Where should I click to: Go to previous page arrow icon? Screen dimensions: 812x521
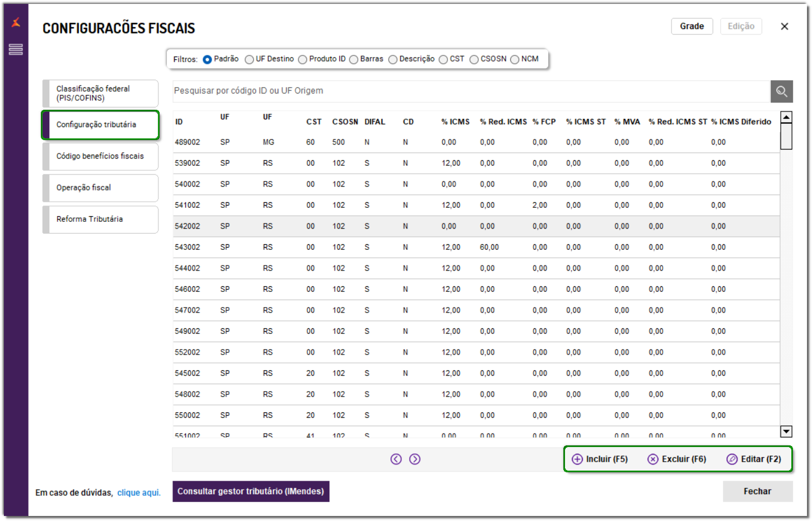point(396,459)
